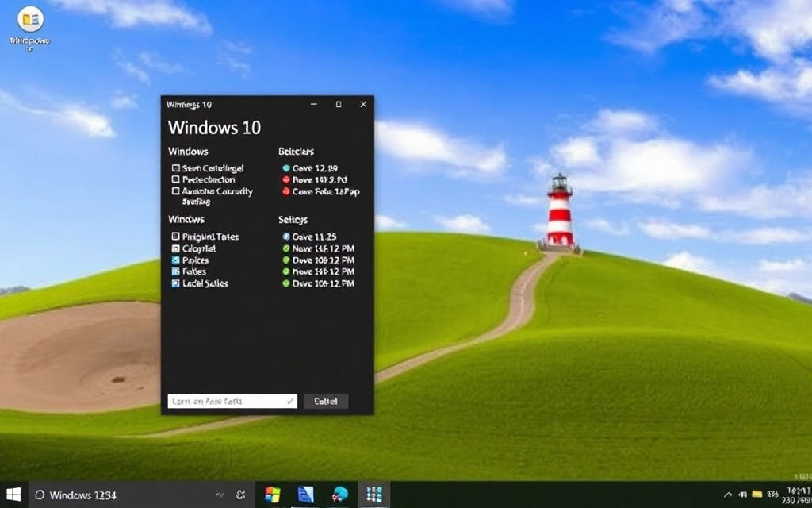
Task: Open the taskbar clock and date
Action: tap(798, 495)
